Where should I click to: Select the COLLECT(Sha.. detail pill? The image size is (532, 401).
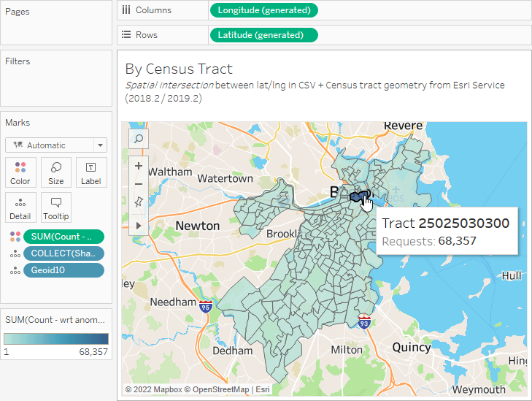63,253
